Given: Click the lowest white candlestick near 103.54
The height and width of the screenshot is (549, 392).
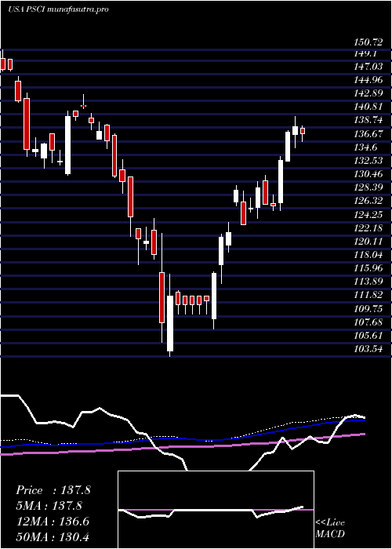Looking at the screenshot, I should 170,323.
